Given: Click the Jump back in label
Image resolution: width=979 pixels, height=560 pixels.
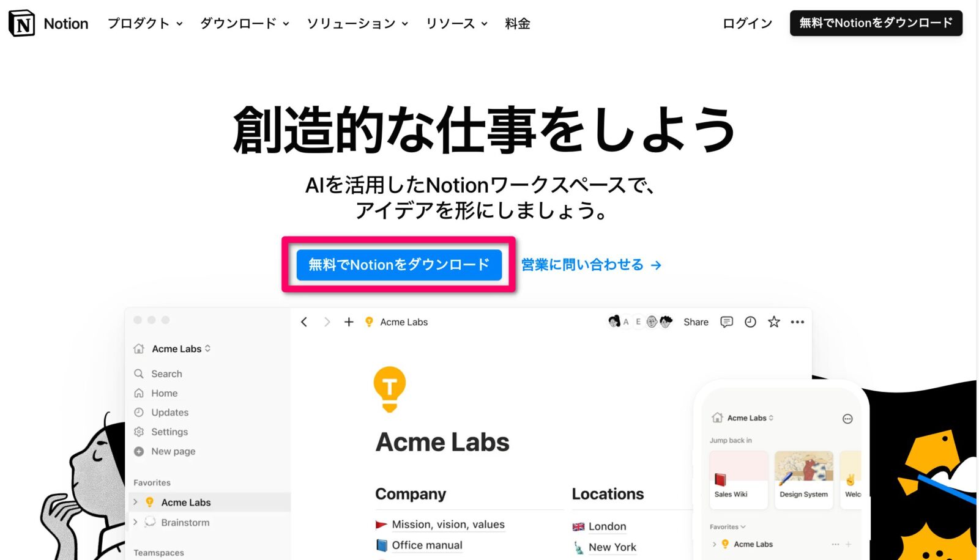Looking at the screenshot, I should point(731,440).
